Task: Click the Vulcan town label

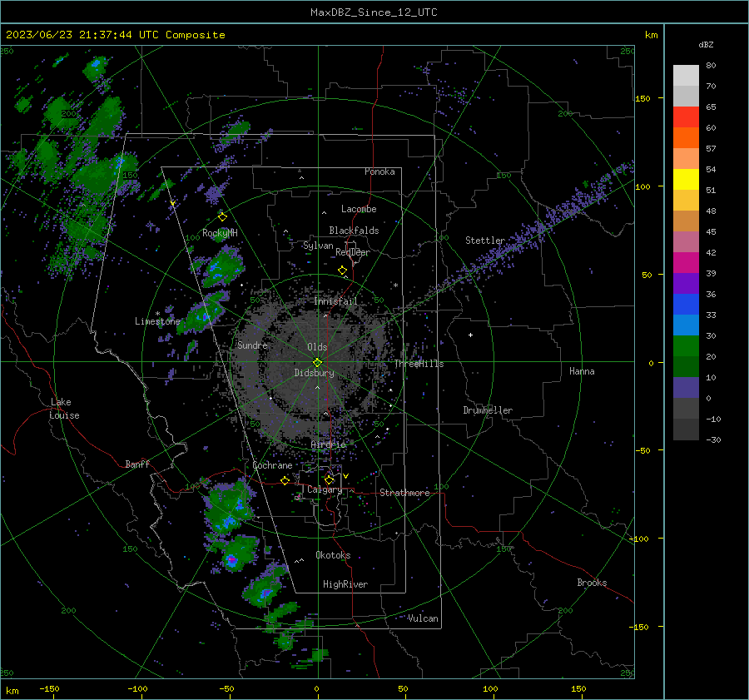Action: 423,618
